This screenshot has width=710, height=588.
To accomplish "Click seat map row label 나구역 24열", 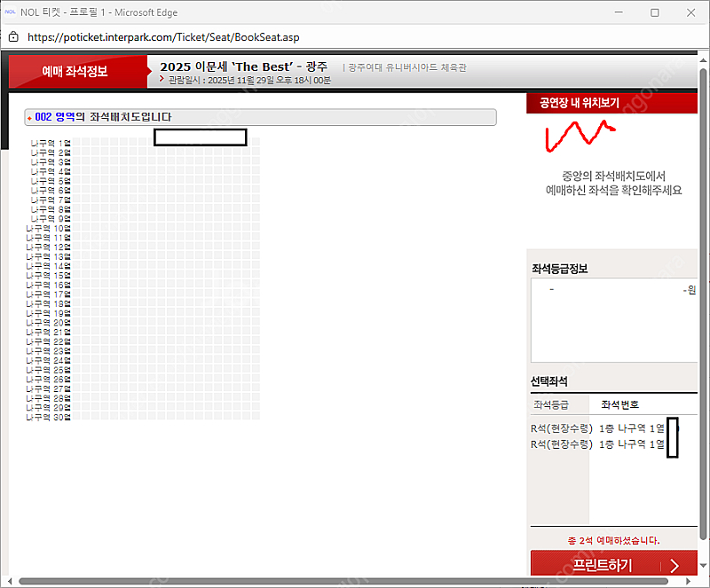I will [49, 361].
